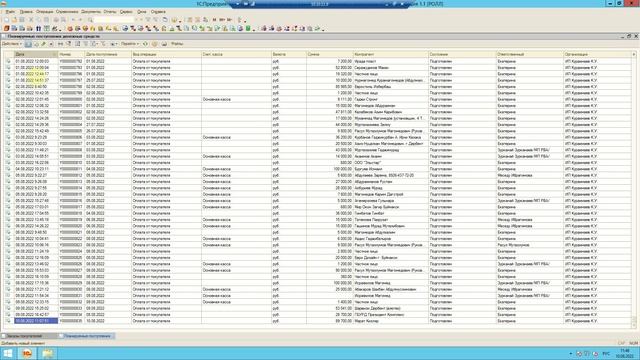The height and width of the screenshot is (360, 640).
Task: Click the orange book icon starting second toolbar
Action: point(7,29)
